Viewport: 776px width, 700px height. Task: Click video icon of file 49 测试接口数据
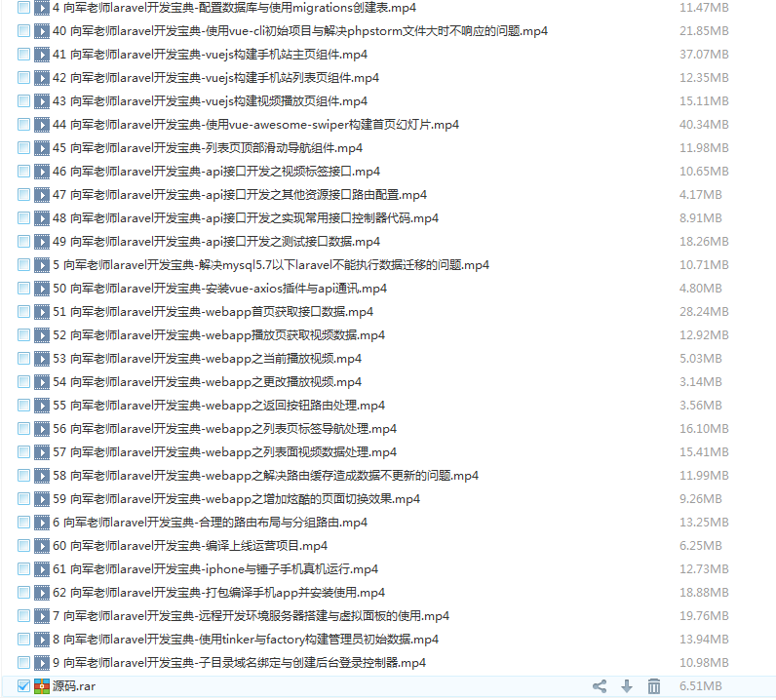point(42,242)
